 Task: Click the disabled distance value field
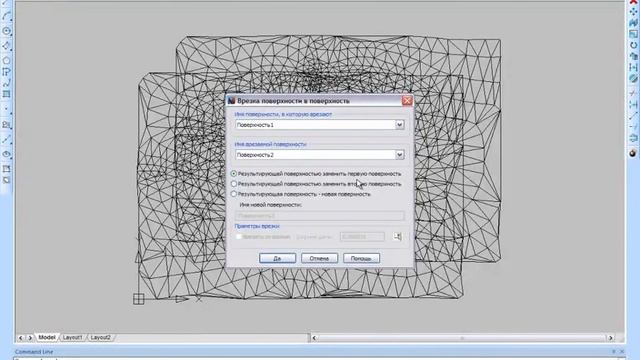pos(362,237)
